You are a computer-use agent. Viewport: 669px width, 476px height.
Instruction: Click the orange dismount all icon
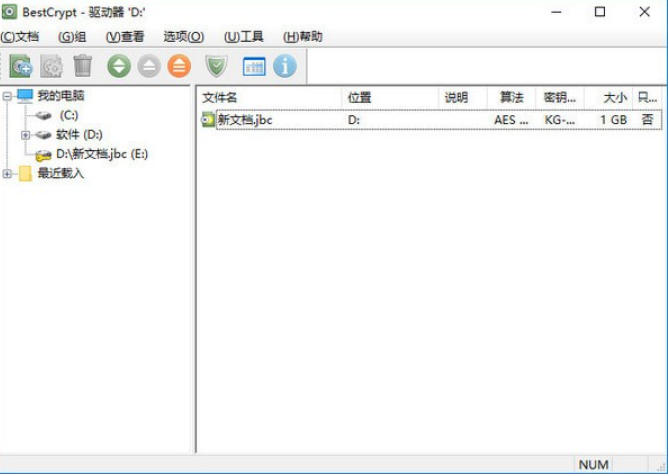click(179, 66)
